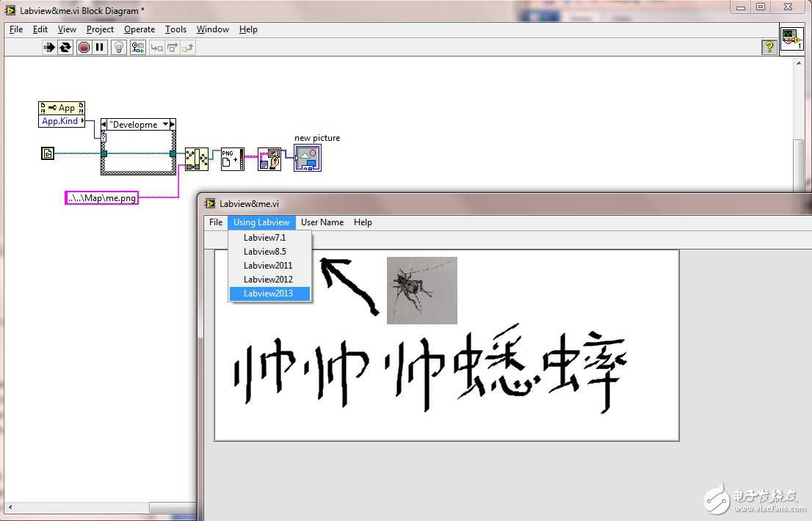Click the insect photo in the picture
Screen dimensions: 812x521
click(422, 291)
